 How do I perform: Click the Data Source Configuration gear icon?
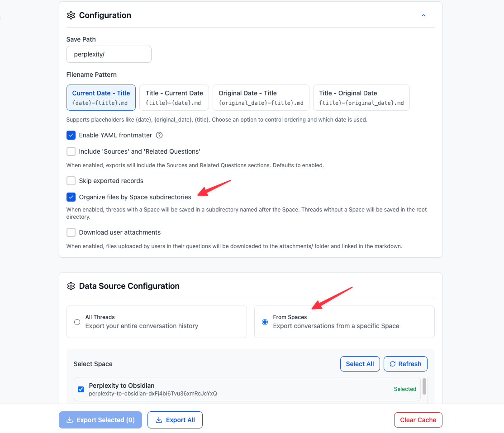point(71,286)
